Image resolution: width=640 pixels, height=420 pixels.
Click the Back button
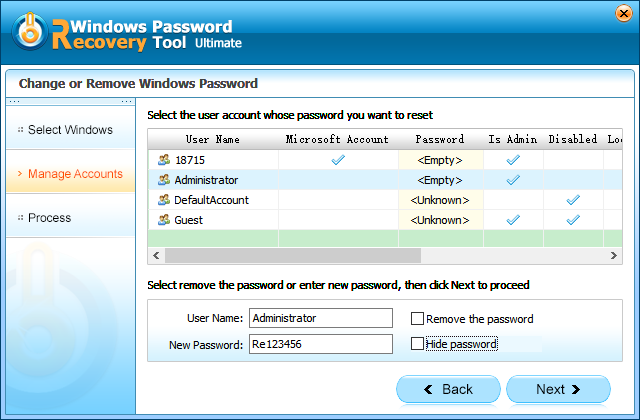(448, 389)
